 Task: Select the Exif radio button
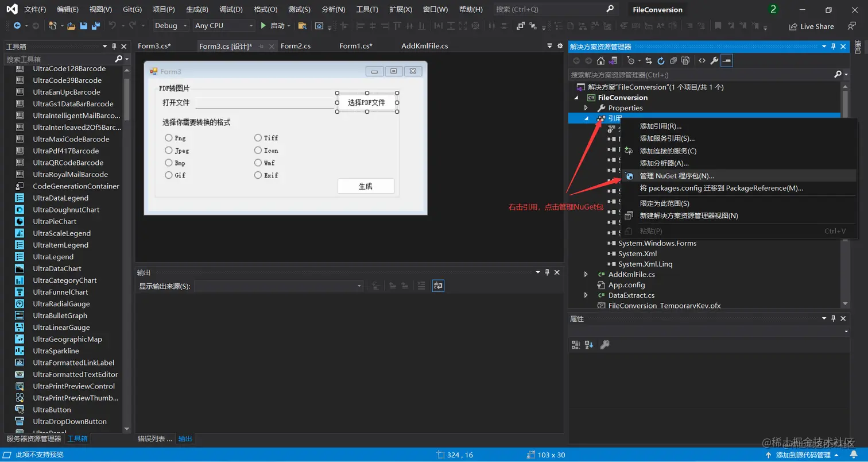click(x=258, y=175)
